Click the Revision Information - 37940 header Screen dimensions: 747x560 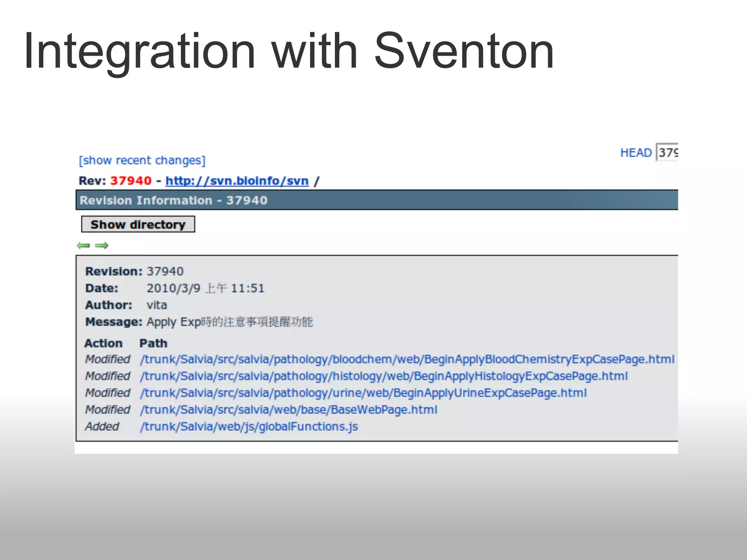tap(377, 200)
